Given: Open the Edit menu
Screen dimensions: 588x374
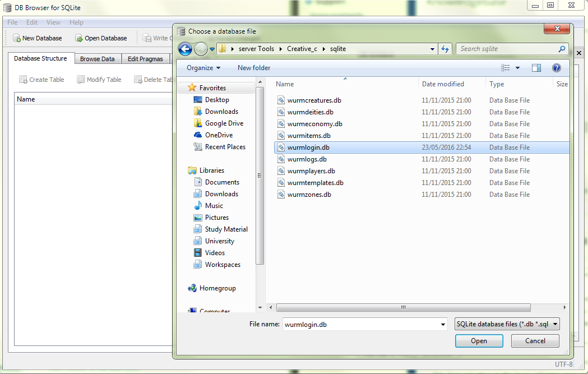Looking at the screenshot, I should point(32,22).
